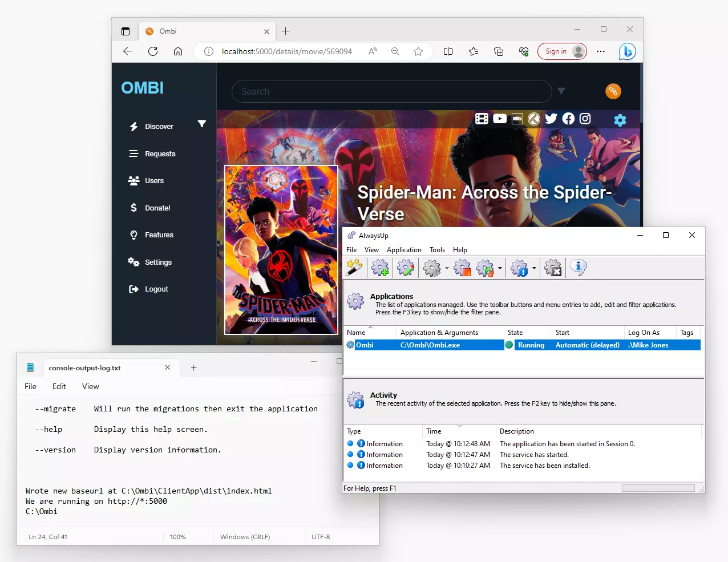The image size is (728, 562).
Task: Click the Stop application gear icon
Action: (x=462, y=268)
